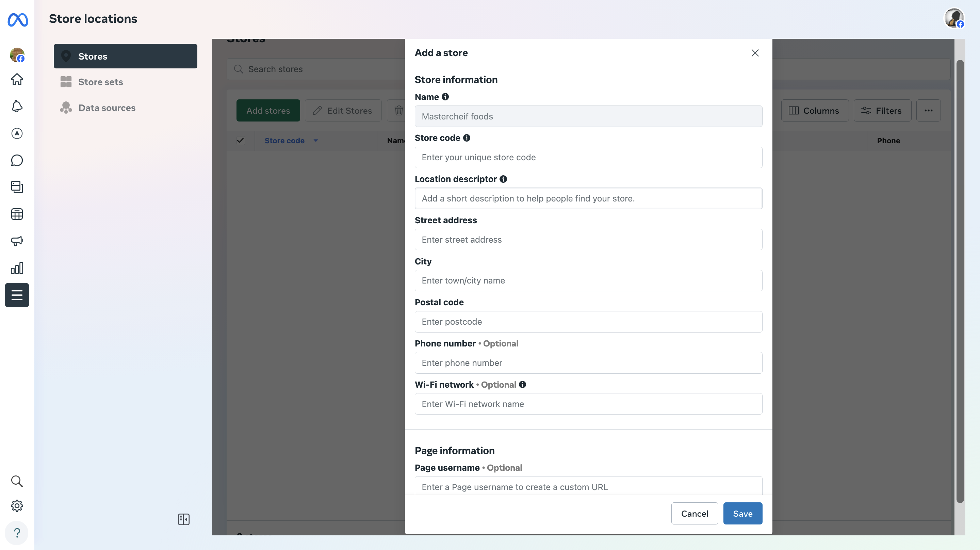This screenshot has width=980, height=550.
Task: Open Insights bar chart icon
Action: [17, 268]
